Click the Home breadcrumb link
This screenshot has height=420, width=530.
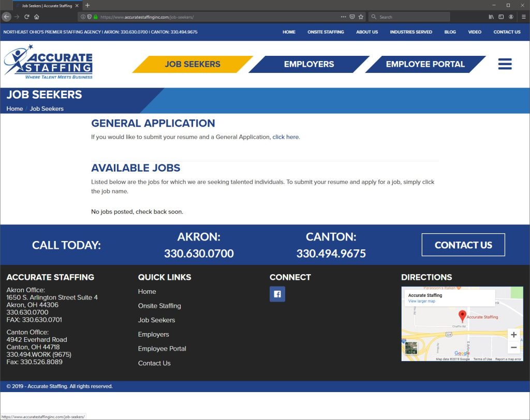click(14, 109)
